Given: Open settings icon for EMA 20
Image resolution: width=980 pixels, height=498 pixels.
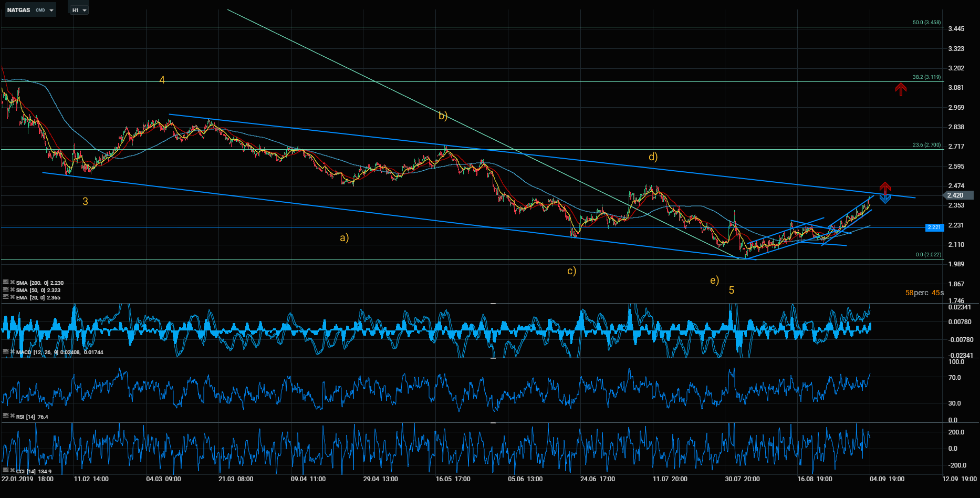Looking at the screenshot, I should pos(5,297).
